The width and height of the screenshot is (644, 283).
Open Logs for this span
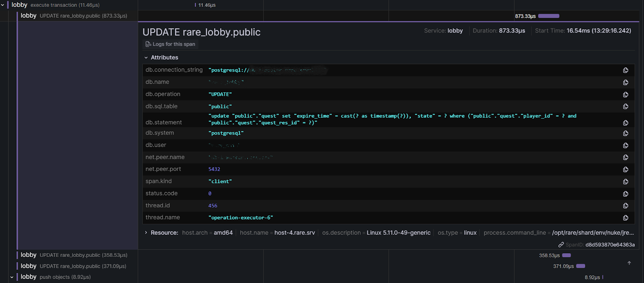(x=171, y=44)
